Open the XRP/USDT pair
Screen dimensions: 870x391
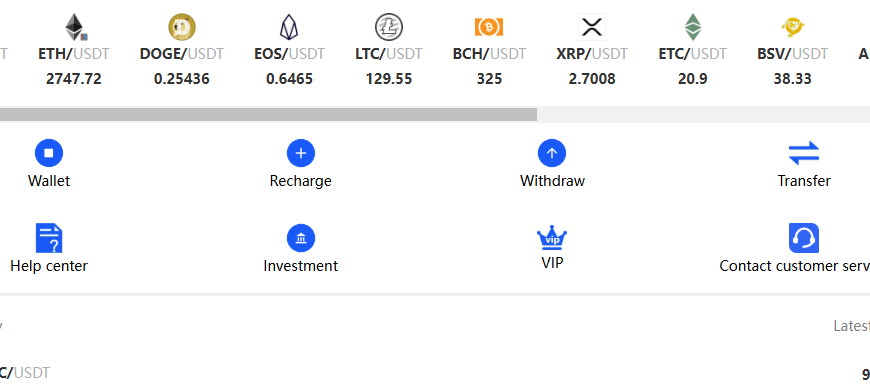592,50
